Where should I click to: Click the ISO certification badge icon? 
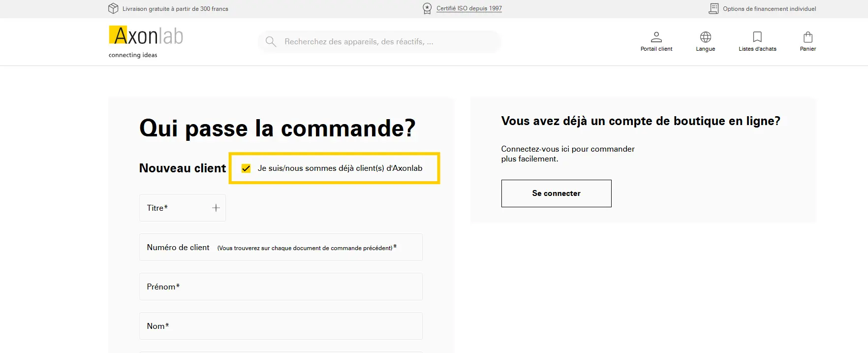[427, 8]
